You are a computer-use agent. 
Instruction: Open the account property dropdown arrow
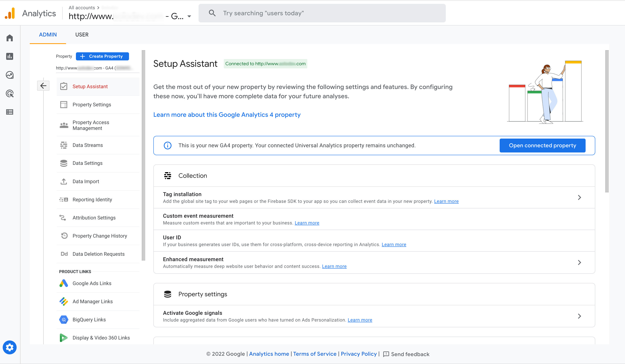point(189,16)
